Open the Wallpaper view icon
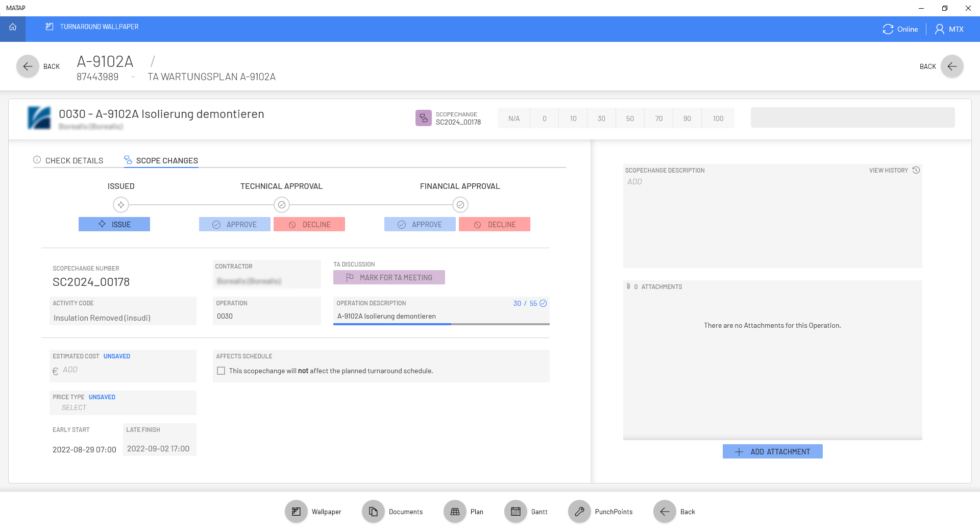Image resolution: width=980 pixels, height=531 pixels. click(296, 512)
